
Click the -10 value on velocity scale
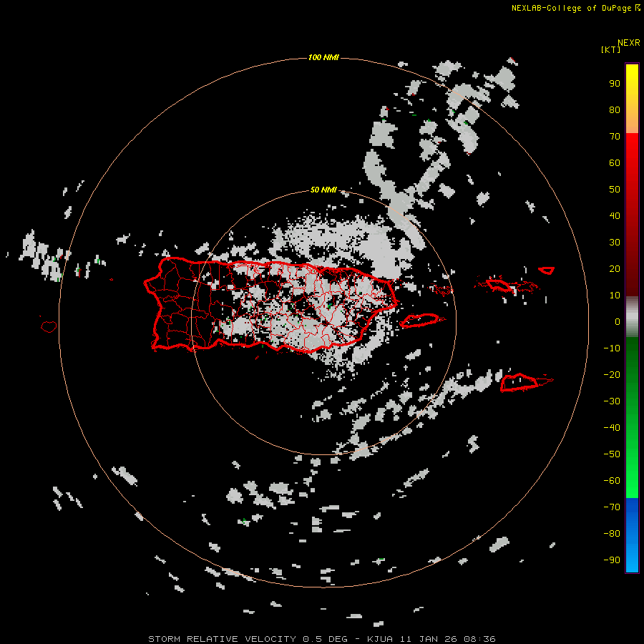point(612,348)
